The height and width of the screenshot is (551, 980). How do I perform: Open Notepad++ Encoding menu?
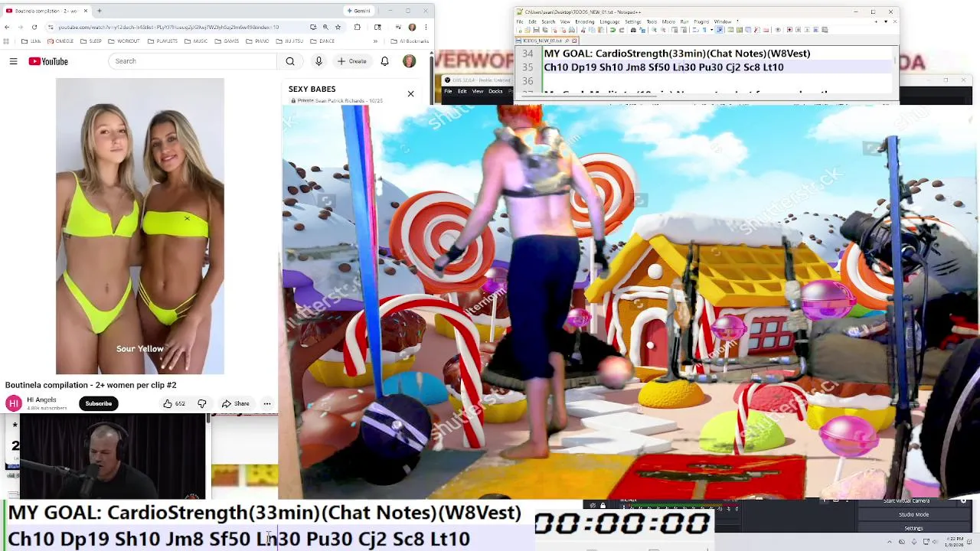point(584,21)
